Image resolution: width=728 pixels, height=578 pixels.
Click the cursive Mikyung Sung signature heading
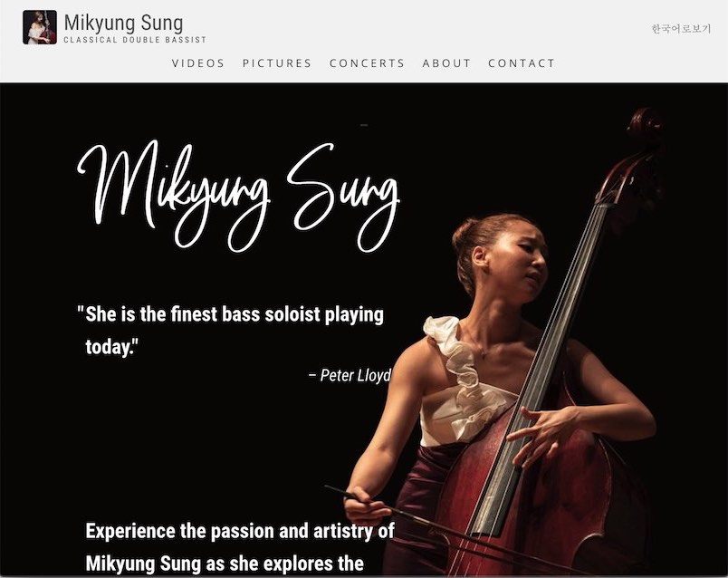click(238, 195)
